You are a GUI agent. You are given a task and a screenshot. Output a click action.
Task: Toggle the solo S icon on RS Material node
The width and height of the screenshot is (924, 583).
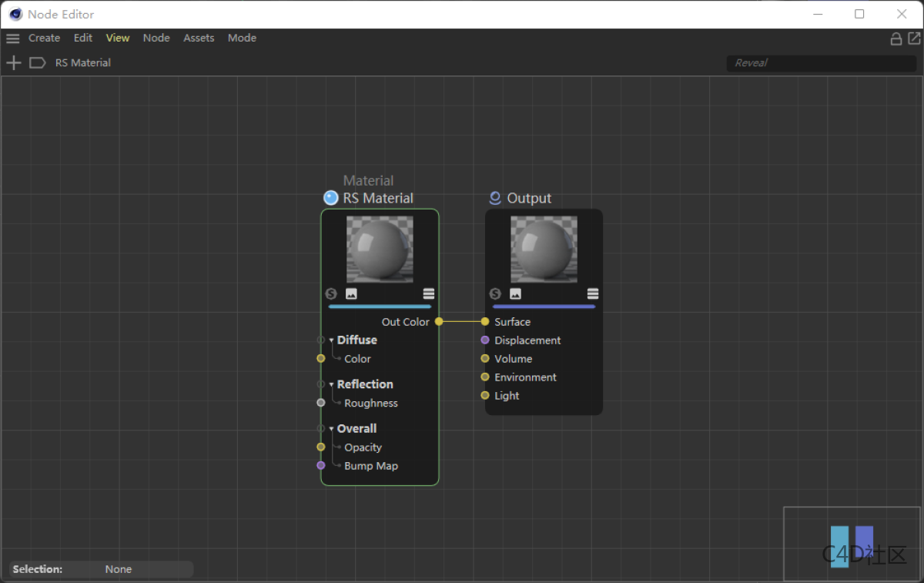point(331,293)
